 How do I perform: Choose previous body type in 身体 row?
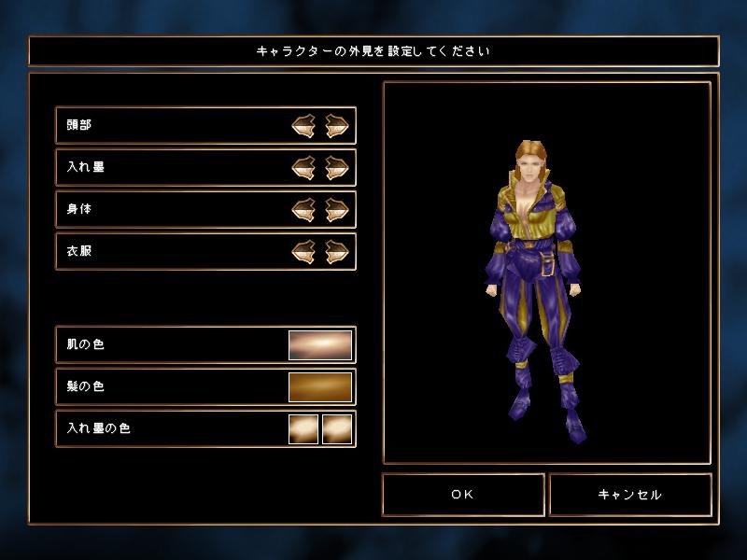pos(303,210)
